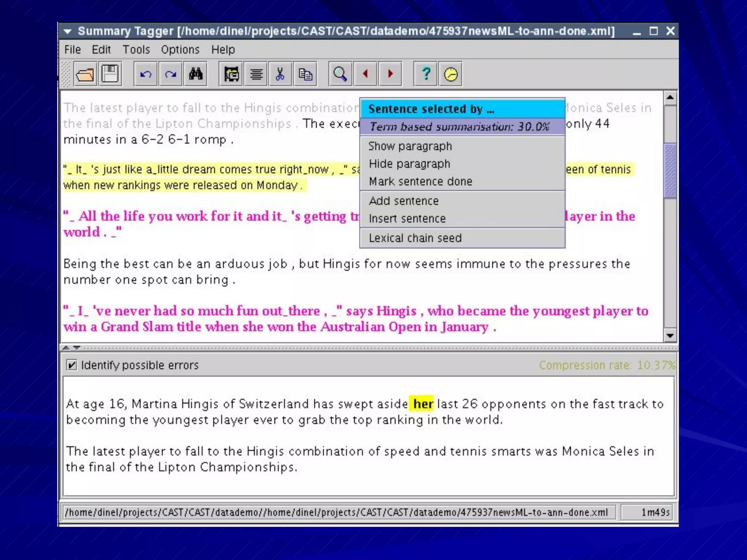Viewport: 747px width, 560px height.
Task: Click split divider down arrow
Action: 77,348
